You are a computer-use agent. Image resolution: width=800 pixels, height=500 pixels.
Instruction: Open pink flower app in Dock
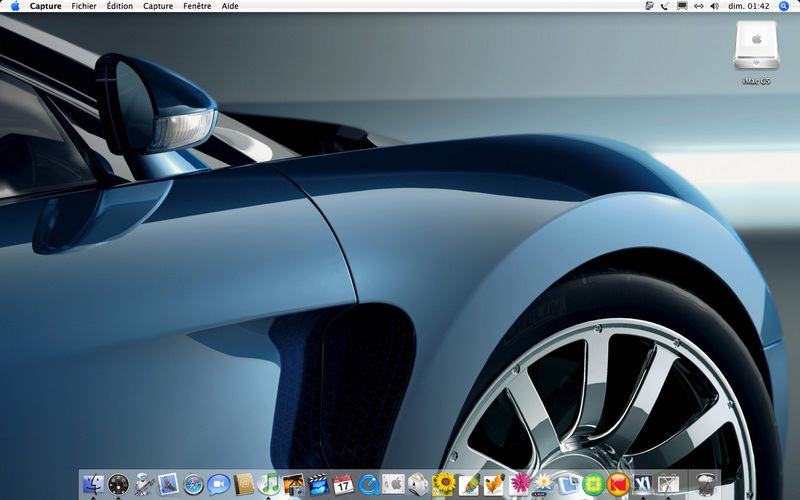(x=519, y=484)
